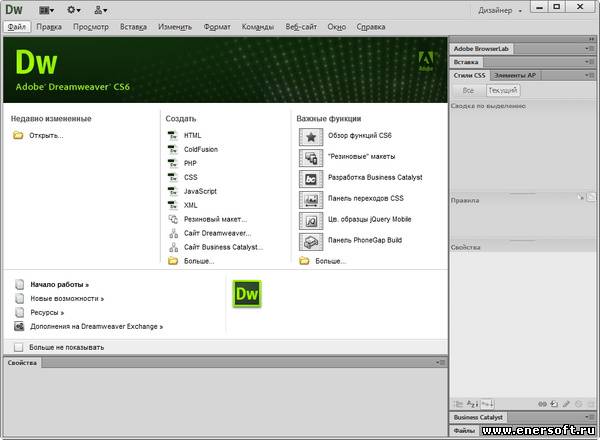This screenshot has width=600, height=440.
Task: Open the Окно menu
Action: 337,27
